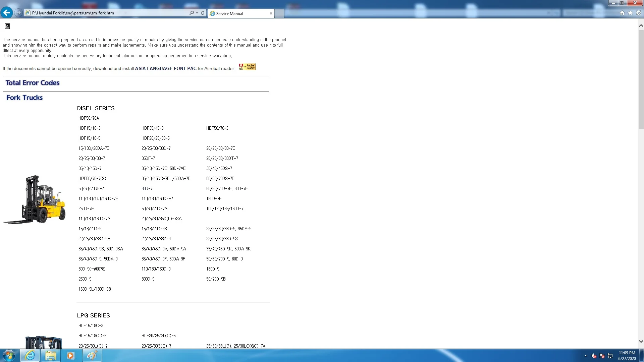Select the Service Manual tab
Screen dimensions: 644x362
point(241,13)
